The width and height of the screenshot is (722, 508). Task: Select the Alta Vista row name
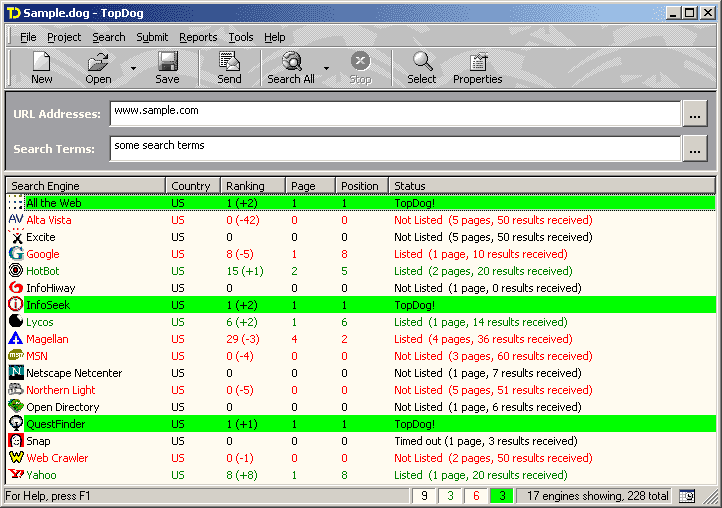pos(49,220)
